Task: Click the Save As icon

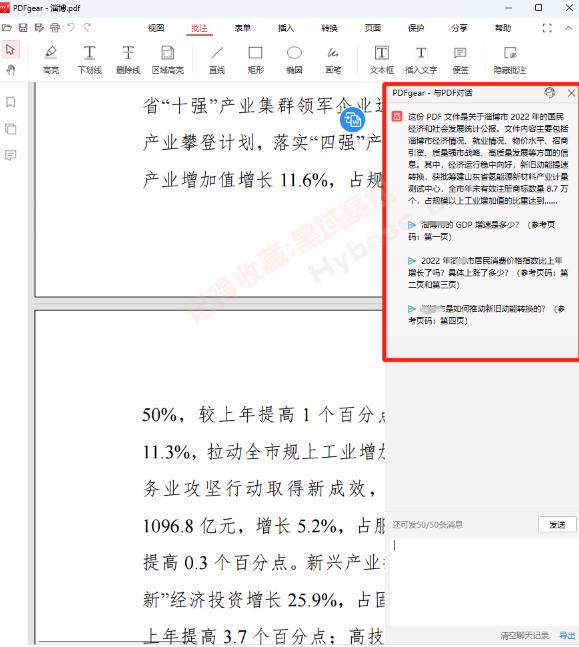Action: coord(39,28)
